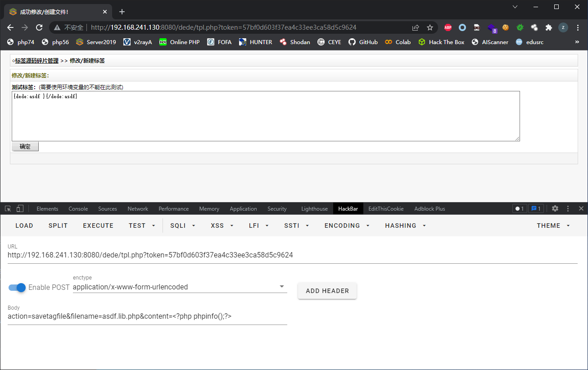Switch to the Performance tab
Screen dimensions: 588x370
(174, 209)
